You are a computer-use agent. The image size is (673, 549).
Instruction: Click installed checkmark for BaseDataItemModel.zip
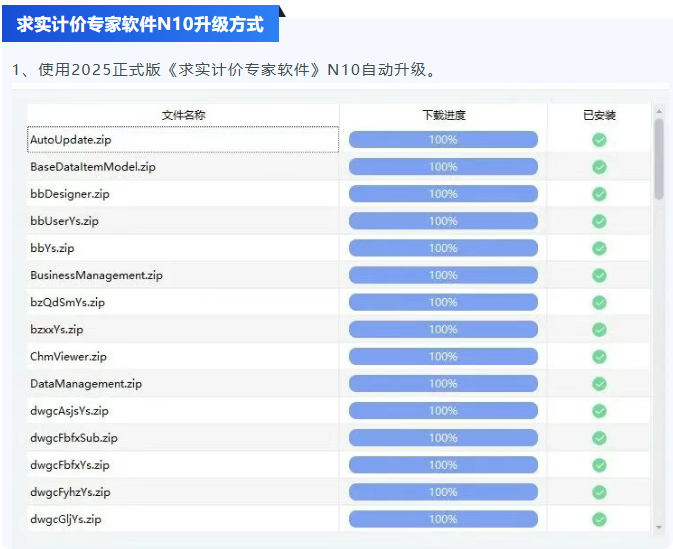(599, 167)
